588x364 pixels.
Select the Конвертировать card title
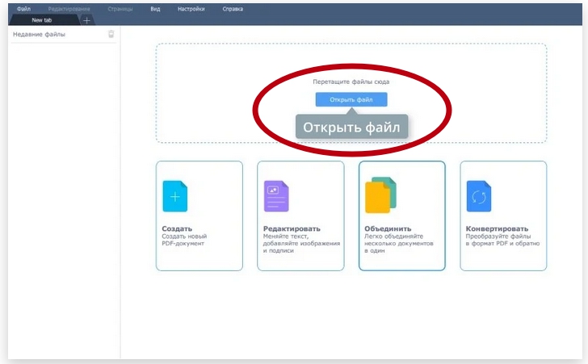[497, 228]
